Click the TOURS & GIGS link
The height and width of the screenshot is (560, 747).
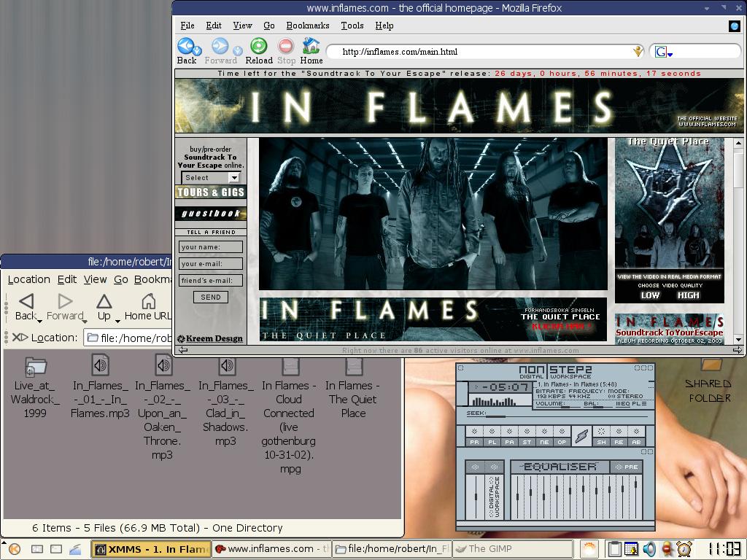click(x=211, y=192)
